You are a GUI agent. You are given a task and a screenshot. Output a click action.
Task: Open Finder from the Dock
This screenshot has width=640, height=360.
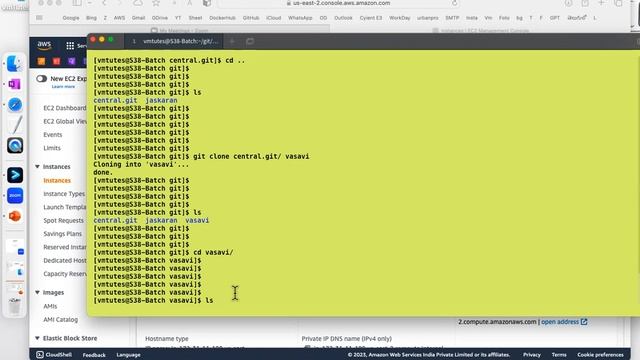(x=15, y=64)
